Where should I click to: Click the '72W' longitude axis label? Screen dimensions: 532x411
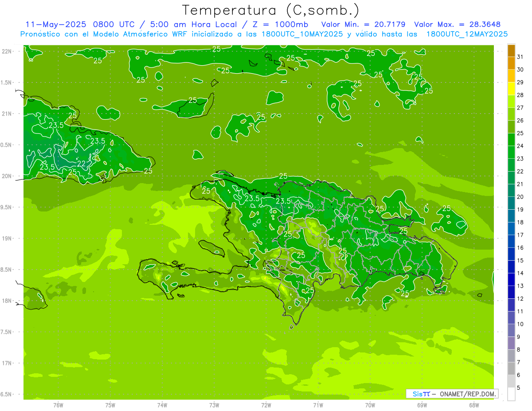click(266, 405)
